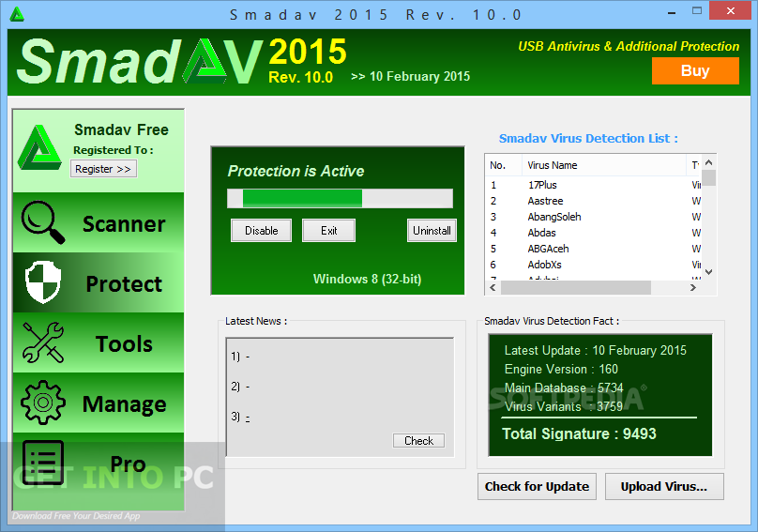Viewport: 758px width, 532px height.
Task: Click the Virus Name column header
Action: tap(604, 165)
